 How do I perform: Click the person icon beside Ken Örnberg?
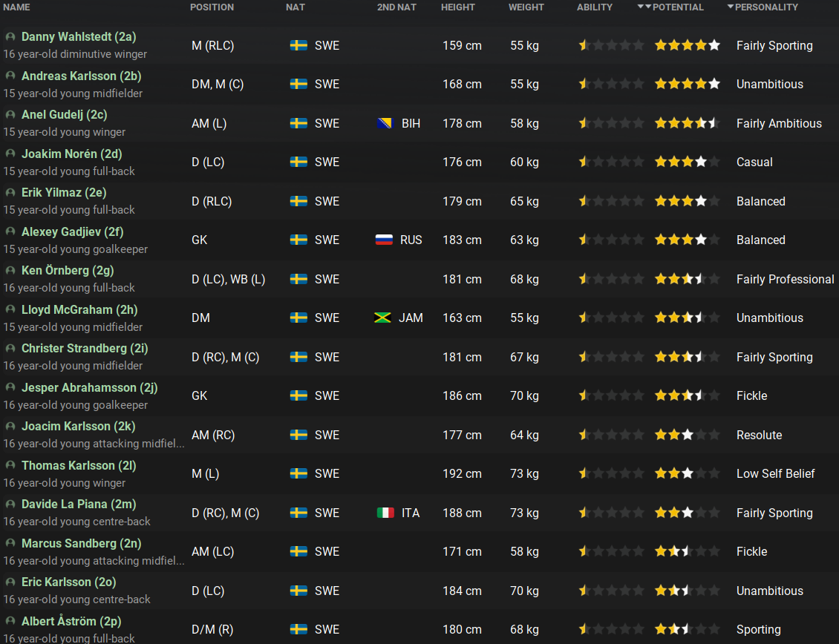pyautogui.click(x=10, y=271)
